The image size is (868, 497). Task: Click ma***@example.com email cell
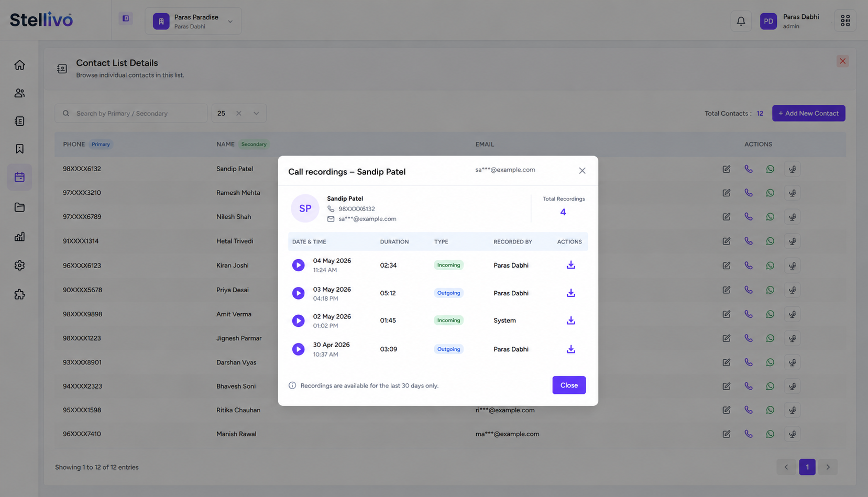[x=507, y=434]
